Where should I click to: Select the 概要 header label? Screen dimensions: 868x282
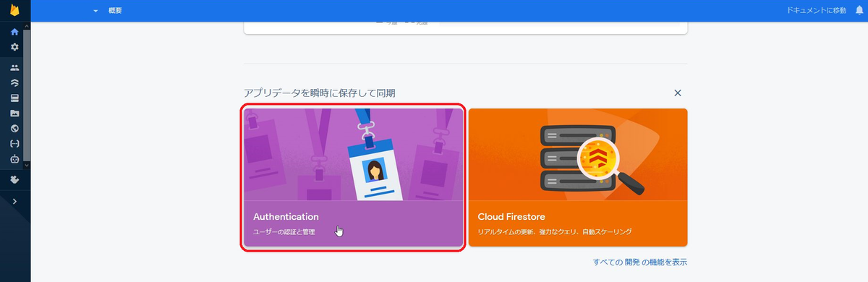pos(115,11)
